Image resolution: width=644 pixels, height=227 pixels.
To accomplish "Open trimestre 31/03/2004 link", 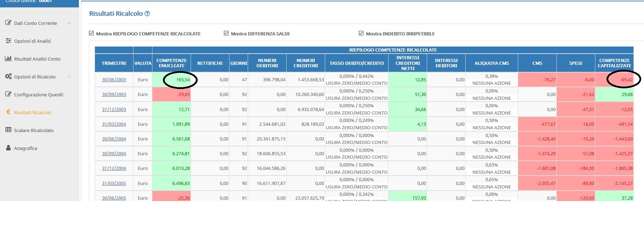I will (x=114, y=124).
